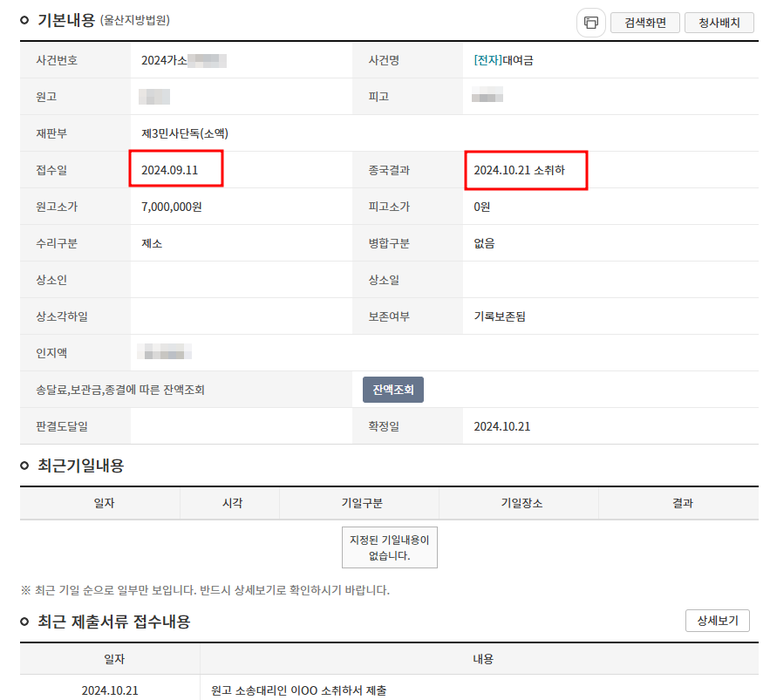Screen dimensions: 770x700
Task: Open the 검색화면 search screen button
Action: 644,23
